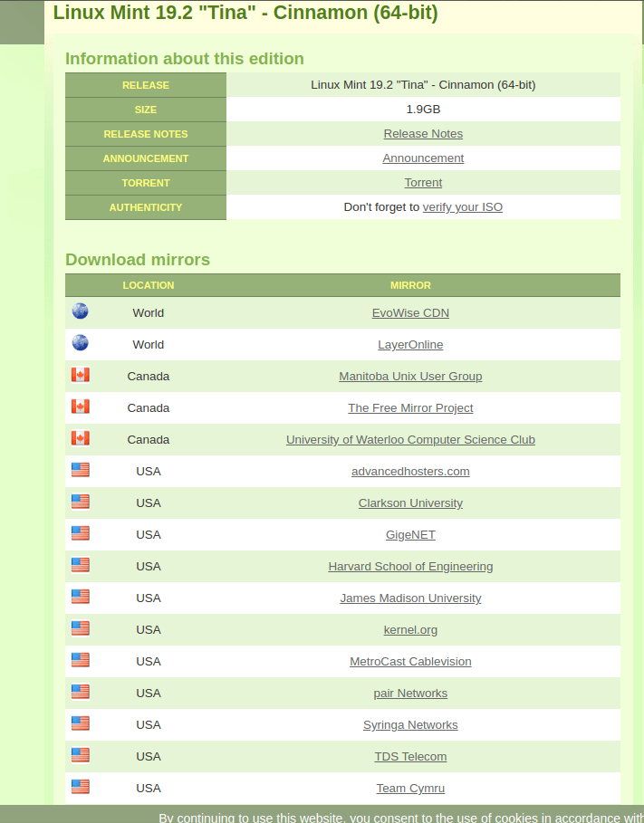Viewport: 644px width, 823px height.
Task: Click the AUTHENTICITY header cell
Action: point(146,207)
